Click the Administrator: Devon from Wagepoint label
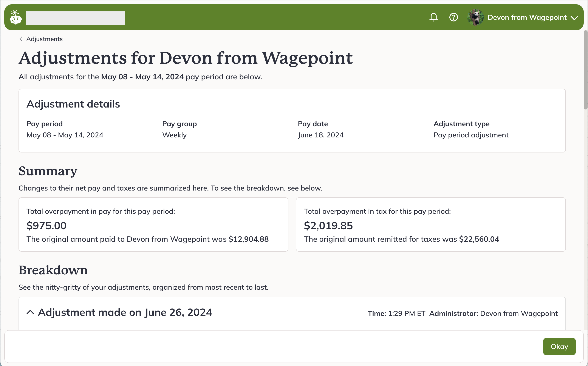588x366 pixels. 494,314
